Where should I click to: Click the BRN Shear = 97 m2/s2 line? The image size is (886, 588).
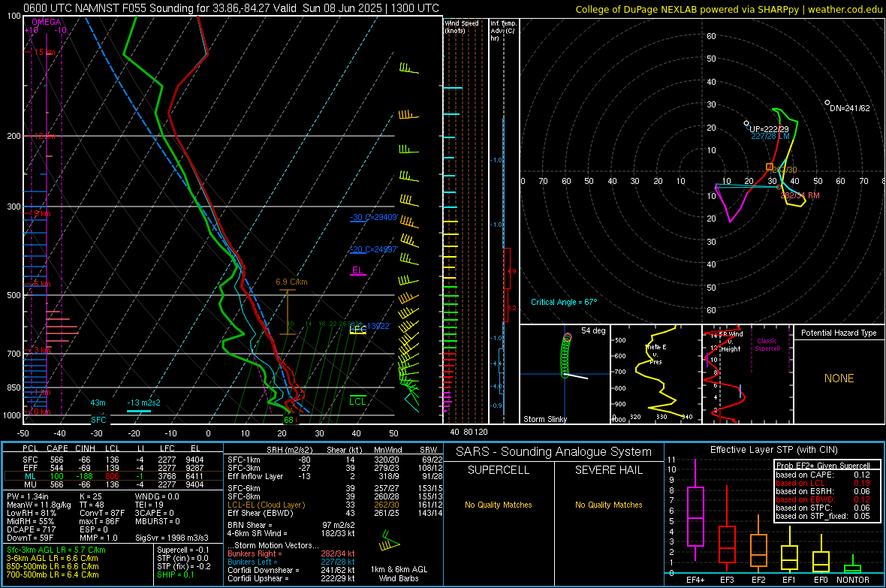click(x=291, y=525)
